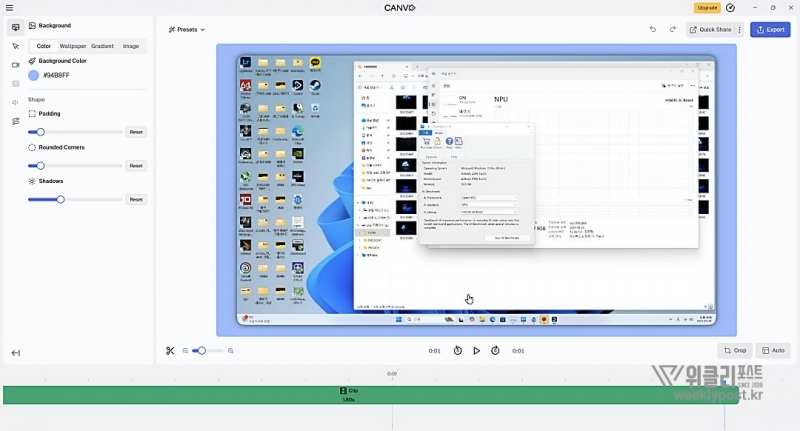
Task: Click the scissors cut tool
Action: (x=170, y=351)
